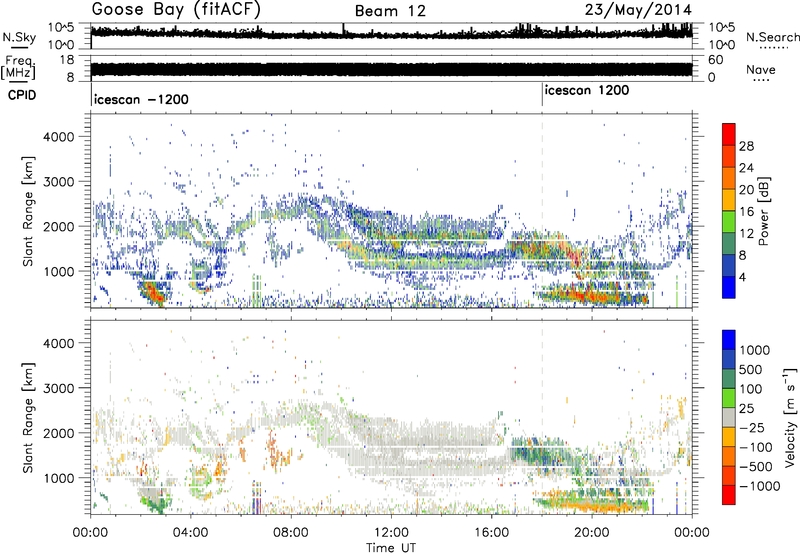Click the gray segment of Velocity colorbar
Screen dimensions: 800x554
729,417
